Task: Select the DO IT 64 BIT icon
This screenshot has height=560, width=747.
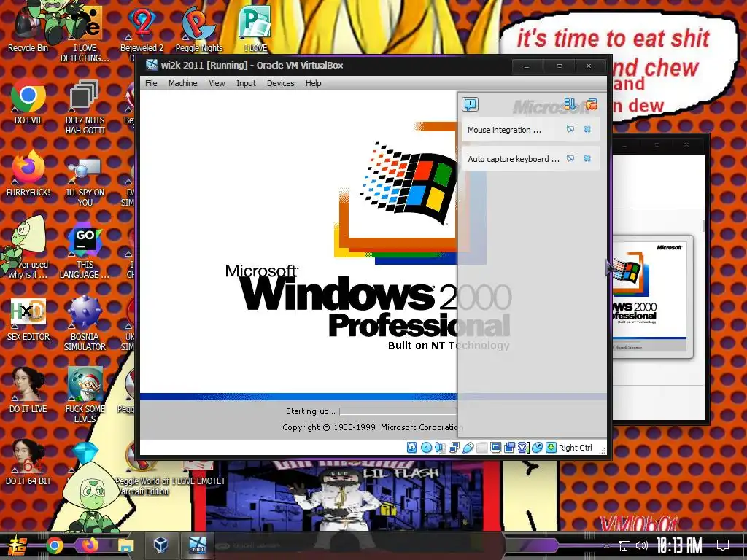Action: coord(28,462)
